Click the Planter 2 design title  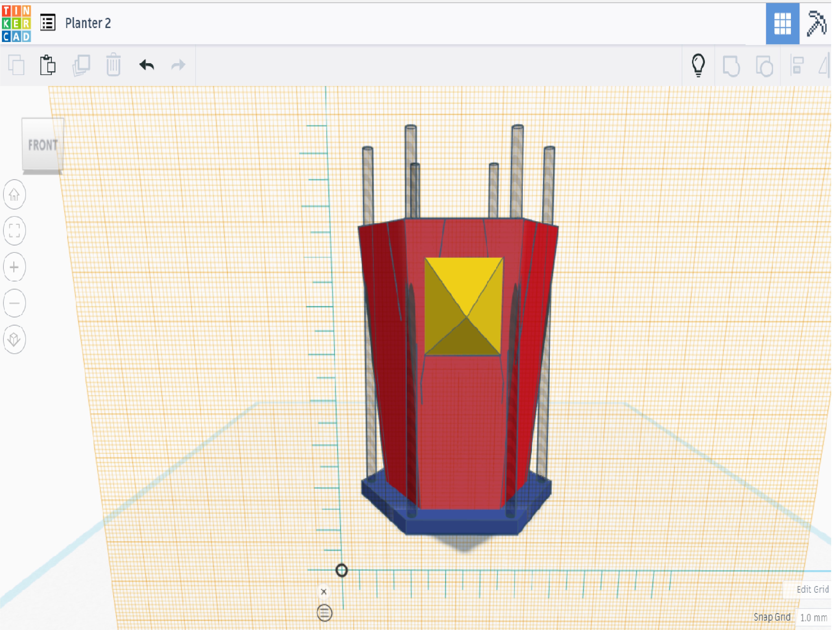click(x=88, y=23)
